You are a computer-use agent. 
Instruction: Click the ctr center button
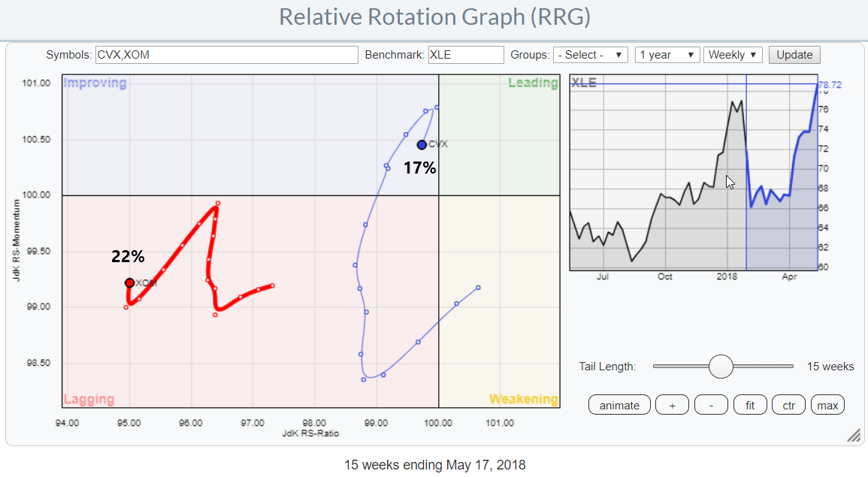click(x=789, y=405)
